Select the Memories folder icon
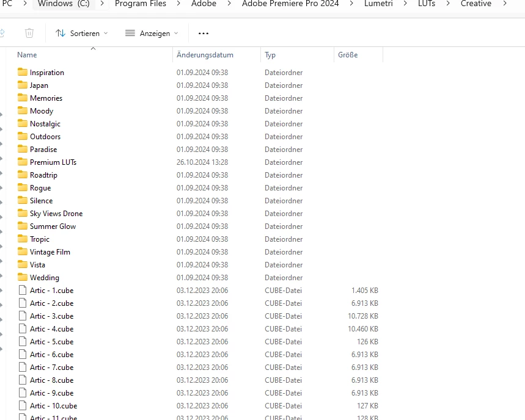 coord(23,98)
